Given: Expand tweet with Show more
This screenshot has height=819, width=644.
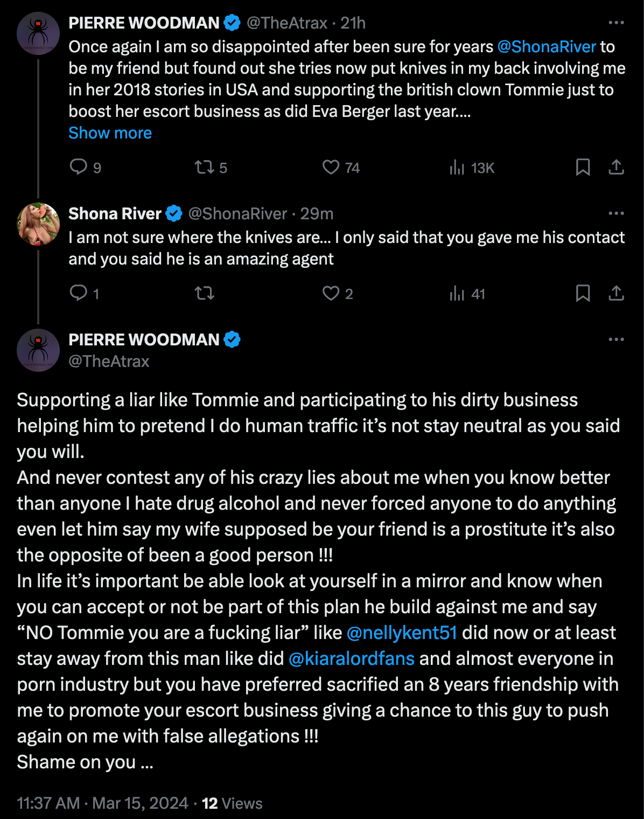Looking at the screenshot, I should [110, 133].
